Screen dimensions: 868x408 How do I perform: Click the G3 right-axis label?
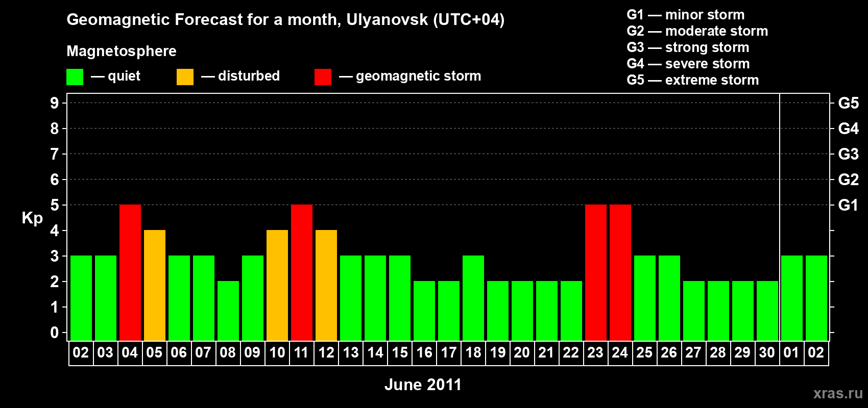(849, 154)
